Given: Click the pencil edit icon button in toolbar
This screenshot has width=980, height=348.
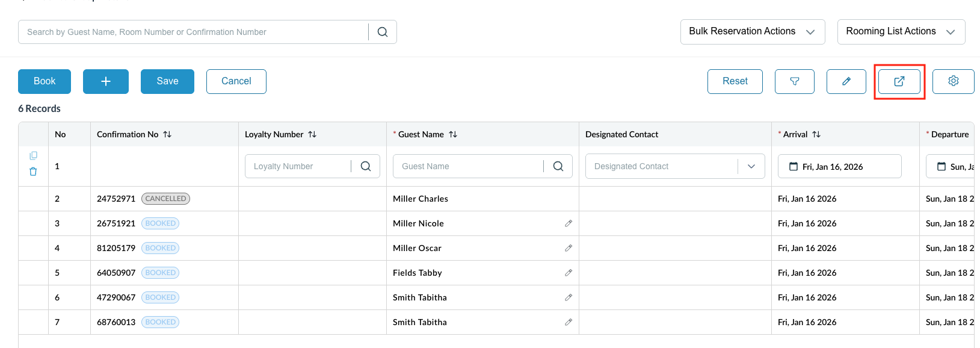Looking at the screenshot, I should 846,81.
